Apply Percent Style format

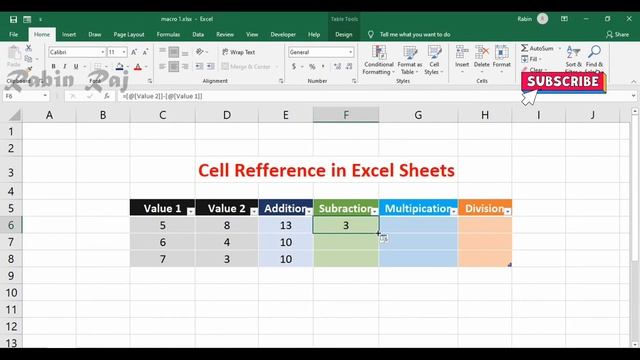point(312,67)
